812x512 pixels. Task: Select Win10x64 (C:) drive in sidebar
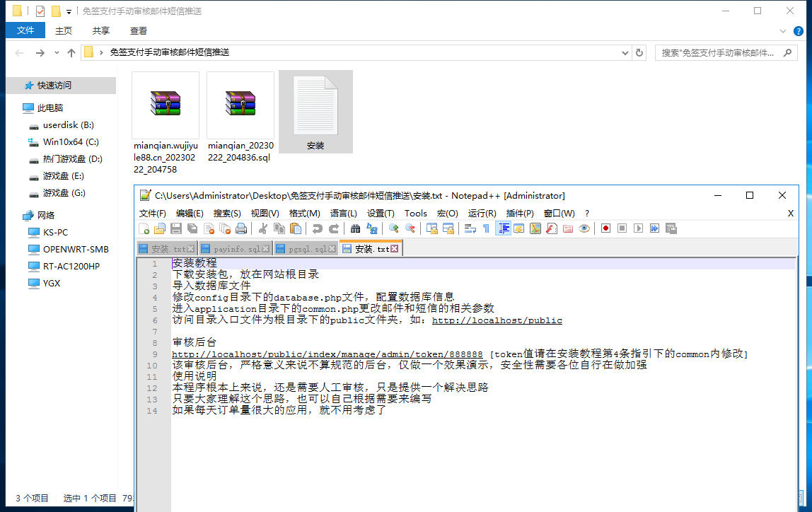[71, 142]
